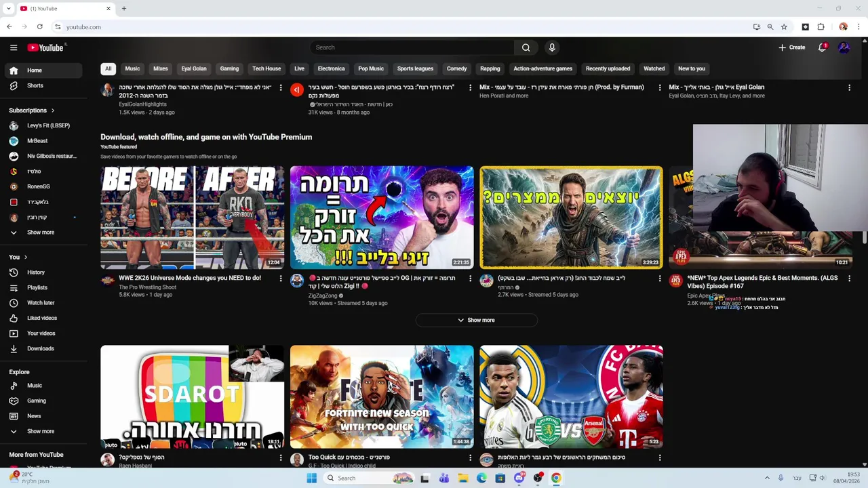Open WWE 2K26 Universe Mode video title

pyautogui.click(x=190, y=278)
